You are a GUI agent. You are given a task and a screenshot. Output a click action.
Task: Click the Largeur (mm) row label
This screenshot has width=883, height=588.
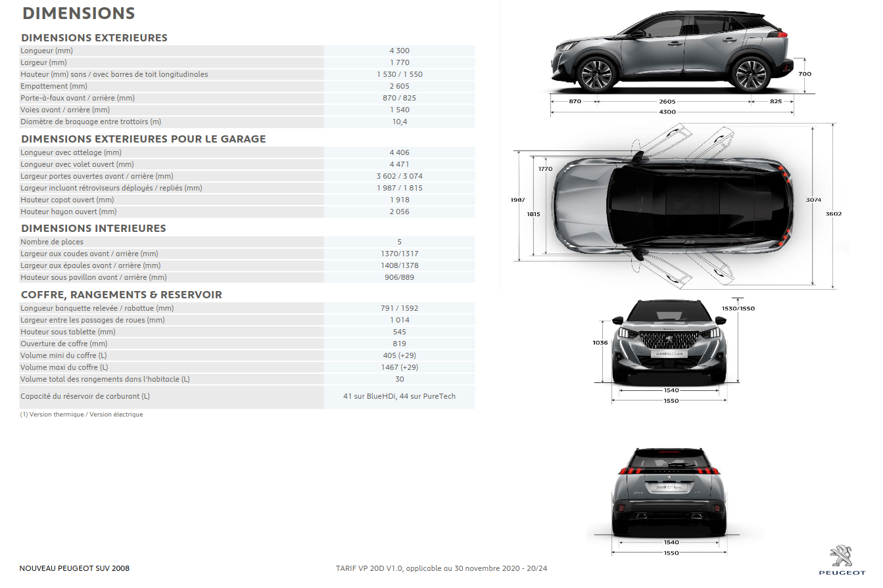tap(43, 62)
